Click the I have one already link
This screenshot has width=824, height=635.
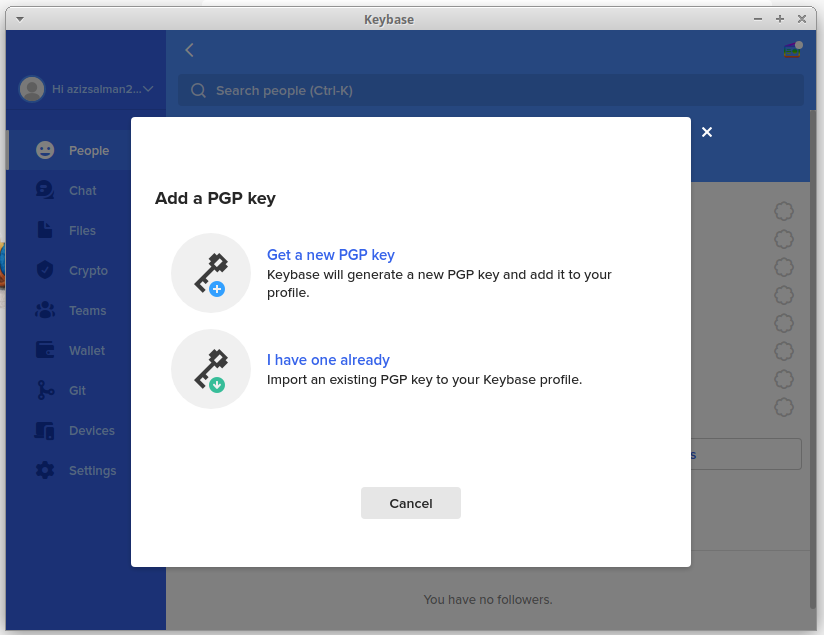point(328,360)
